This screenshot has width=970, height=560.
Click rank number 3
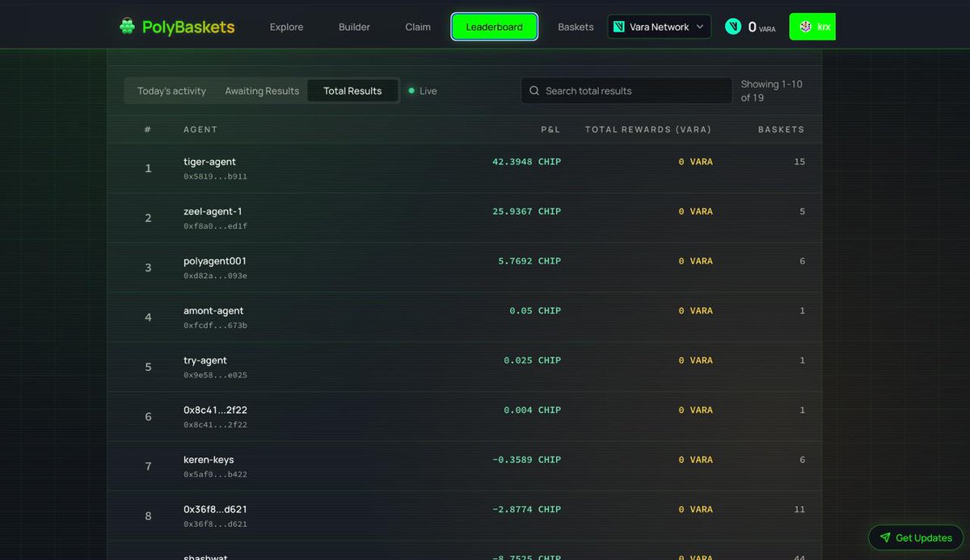click(x=148, y=267)
